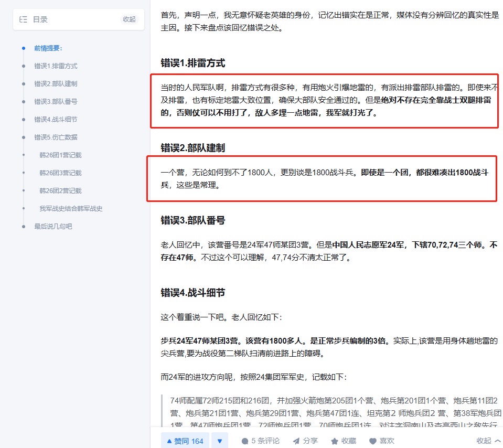Jump to 韩26团1营记载 sub-item
Image resolution: width=503 pixels, height=448 pixels.
tap(61, 155)
